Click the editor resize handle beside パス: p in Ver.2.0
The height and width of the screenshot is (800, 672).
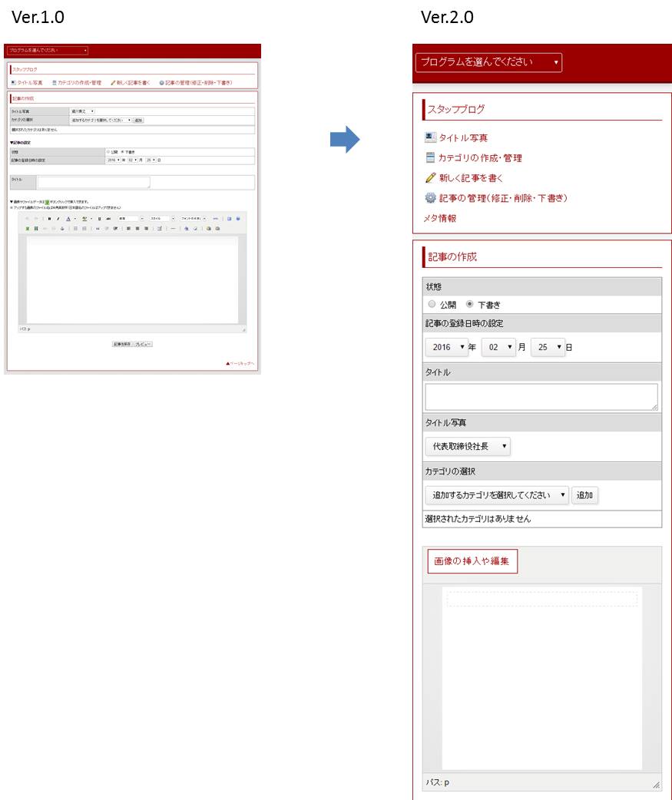coord(655,785)
